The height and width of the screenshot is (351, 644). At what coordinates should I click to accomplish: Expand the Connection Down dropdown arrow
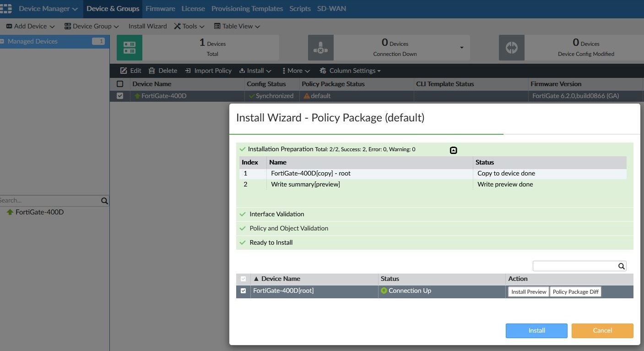[x=461, y=48]
